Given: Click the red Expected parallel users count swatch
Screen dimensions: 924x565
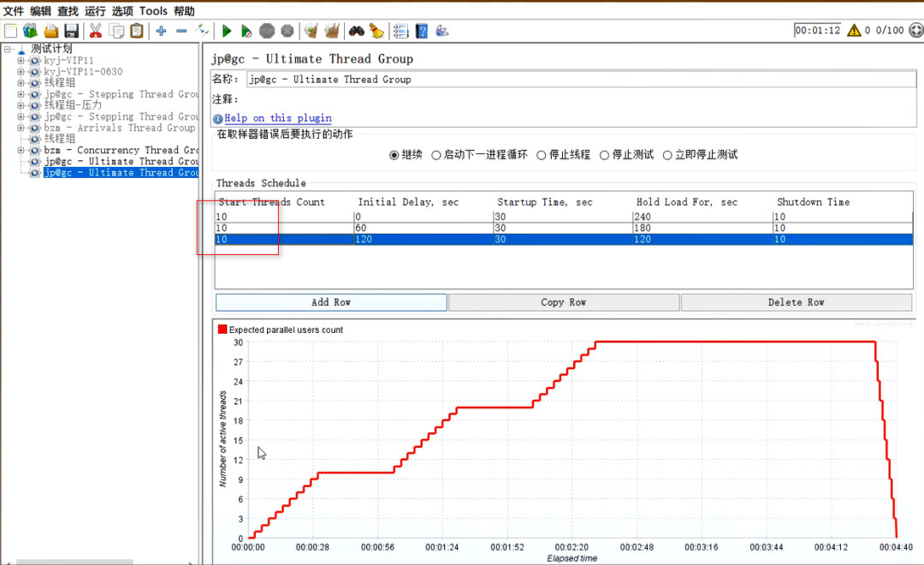Looking at the screenshot, I should [x=222, y=329].
